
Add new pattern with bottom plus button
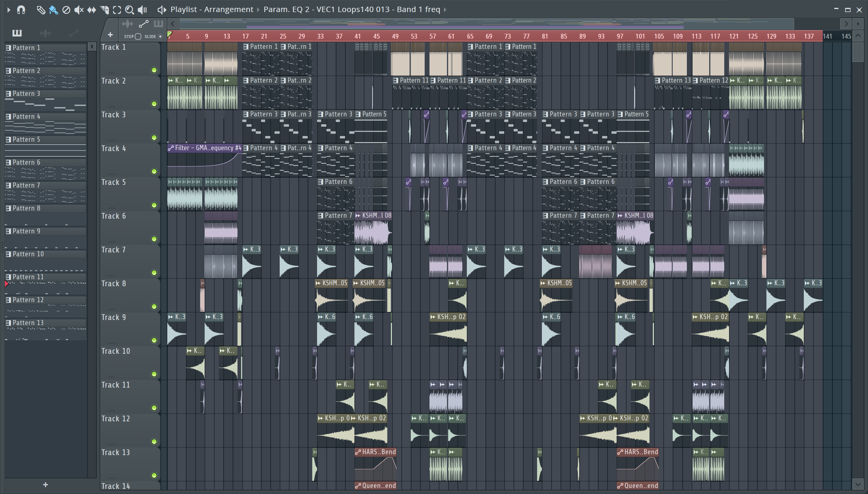(46, 485)
